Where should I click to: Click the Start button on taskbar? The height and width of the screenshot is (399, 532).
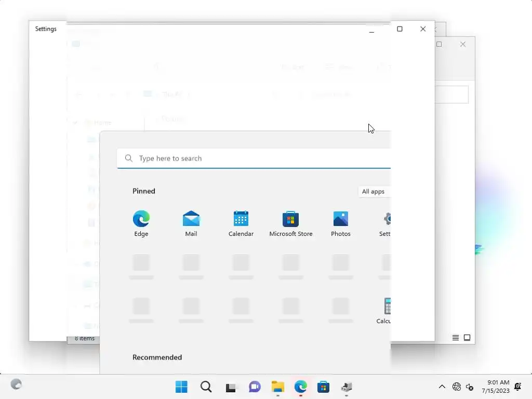[x=181, y=387]
